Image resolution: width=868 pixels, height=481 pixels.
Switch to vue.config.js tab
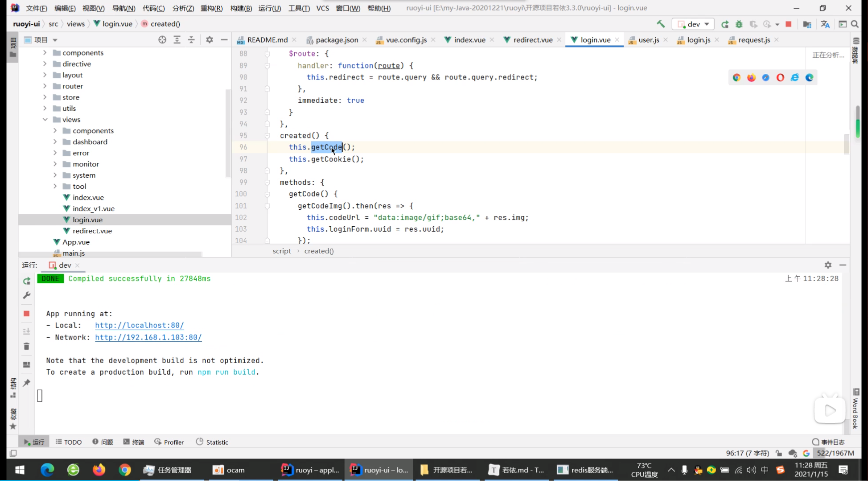406,40
